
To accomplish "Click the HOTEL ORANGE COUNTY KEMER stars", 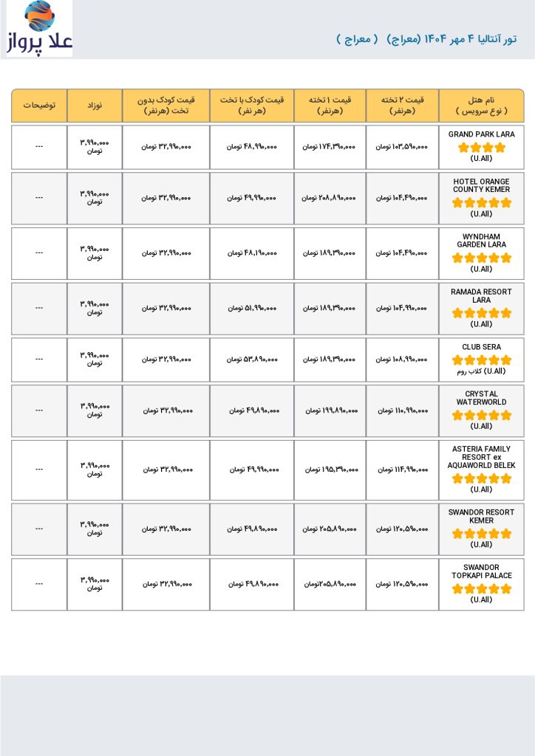I will pos(481,203).
